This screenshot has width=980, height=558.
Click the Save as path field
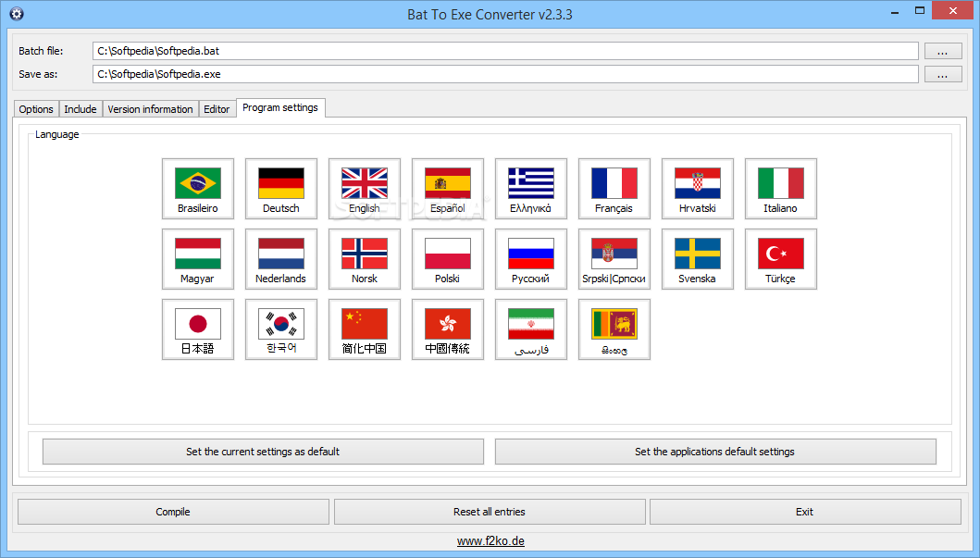point(505,74)
